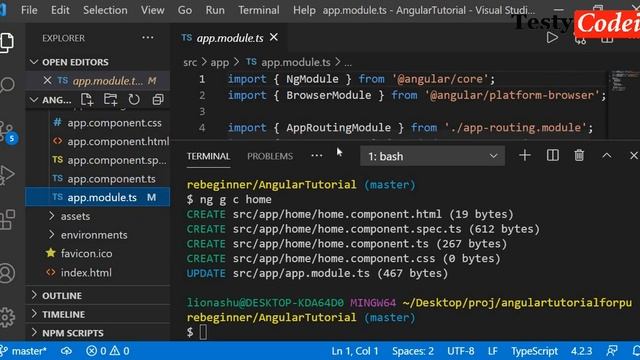Screen dimensions: 640x360
Task: Close app.module.ts in Open Editors list
Action: [x=47, y=80]
